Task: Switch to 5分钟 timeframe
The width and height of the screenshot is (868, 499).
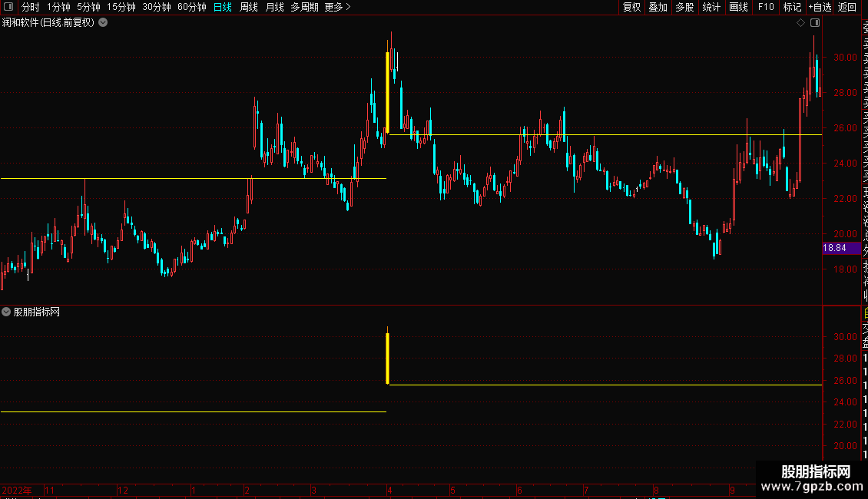Action: [x=88, y=7]
